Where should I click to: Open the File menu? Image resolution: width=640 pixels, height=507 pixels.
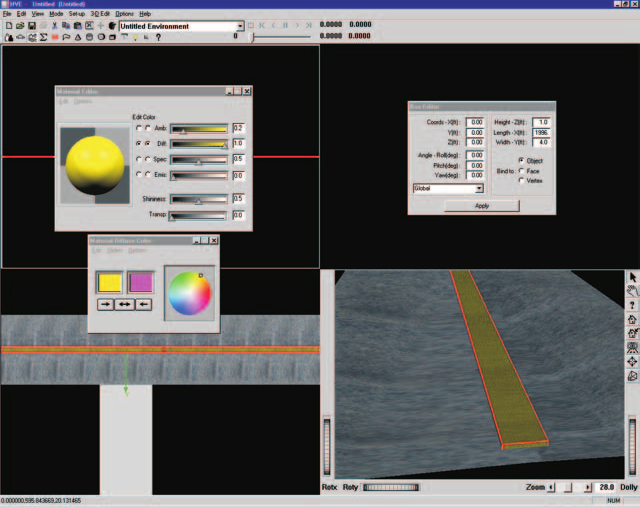[7, 13]
